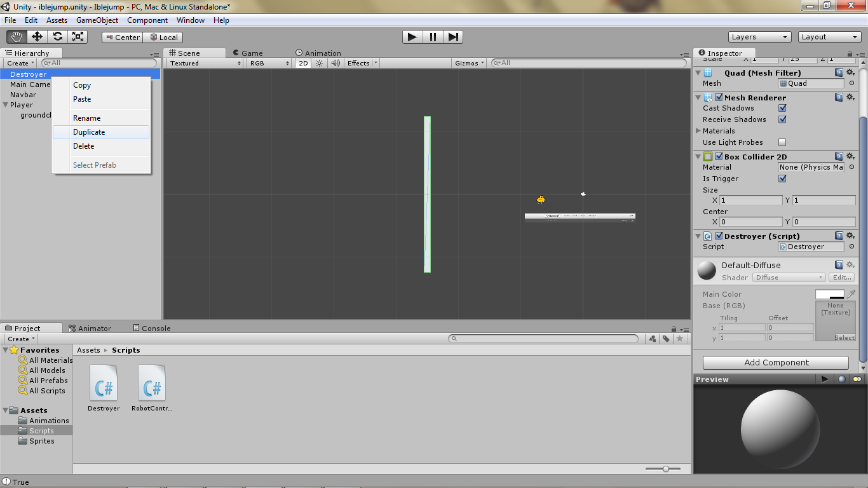Disable the Destroyer Script component checkbox
The image size is (868, 488).
pos(719,236)
